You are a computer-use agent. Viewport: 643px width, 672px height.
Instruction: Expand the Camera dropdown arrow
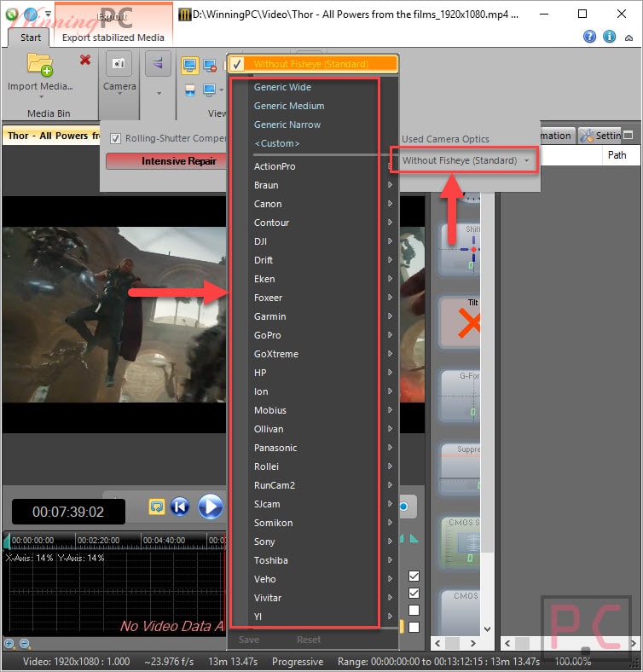click(x=119, y=93)
